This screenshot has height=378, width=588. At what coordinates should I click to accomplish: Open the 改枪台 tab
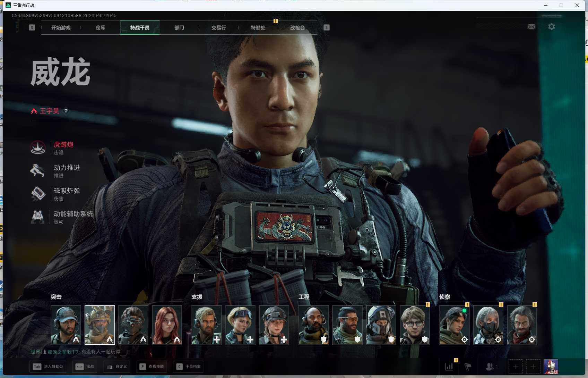[x=297, y=28]
